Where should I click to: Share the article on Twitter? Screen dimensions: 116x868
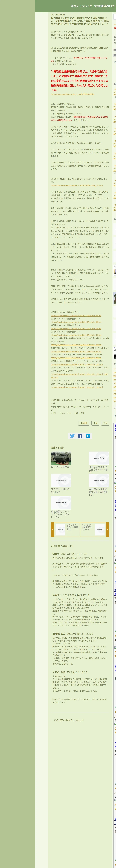click(72, 436)
